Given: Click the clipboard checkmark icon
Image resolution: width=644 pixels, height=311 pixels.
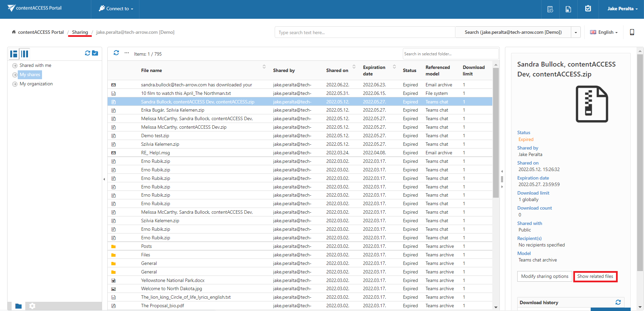Looking at the screenshot, I should (x=588, y=9).
